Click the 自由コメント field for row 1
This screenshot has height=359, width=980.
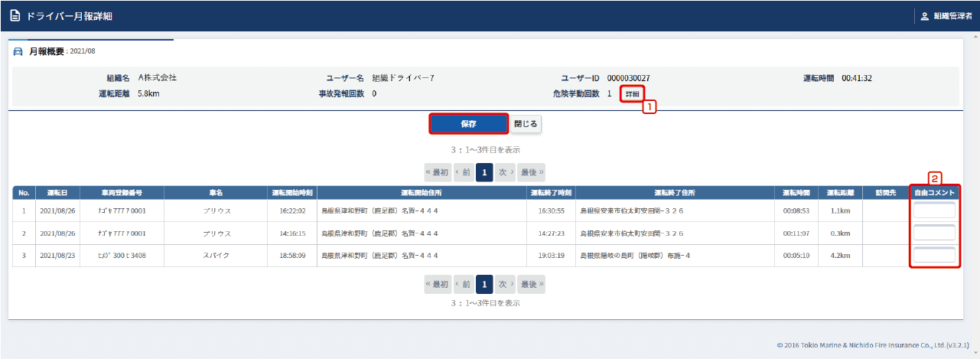tap(934, 211)
